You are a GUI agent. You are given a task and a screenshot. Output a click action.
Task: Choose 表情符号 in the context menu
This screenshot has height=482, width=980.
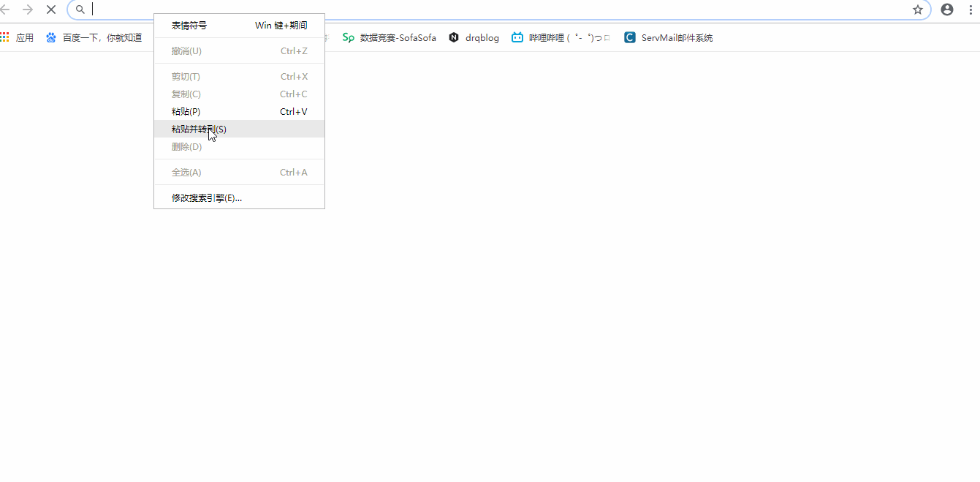[239, 26]
